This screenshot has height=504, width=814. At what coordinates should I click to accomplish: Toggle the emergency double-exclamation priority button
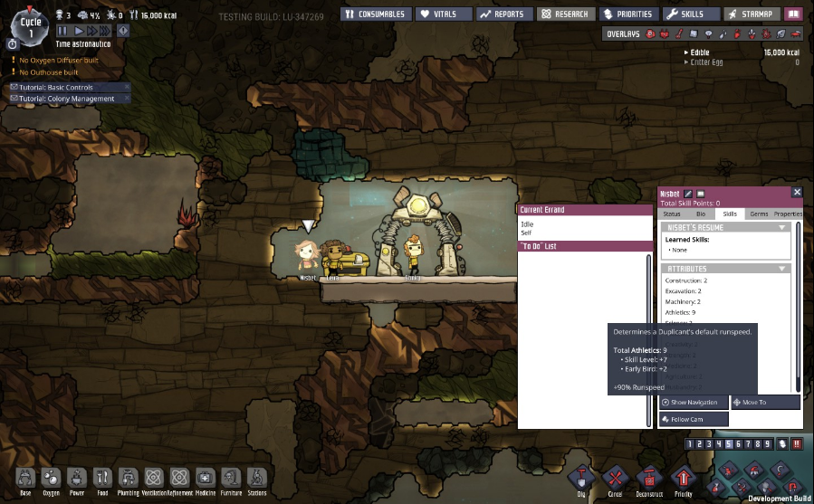point(797,443)
